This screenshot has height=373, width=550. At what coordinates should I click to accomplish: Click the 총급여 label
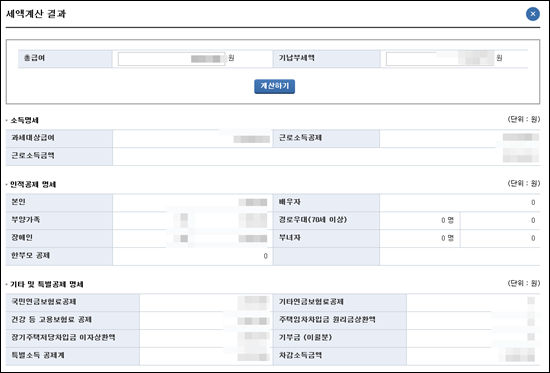coord(34,58)
